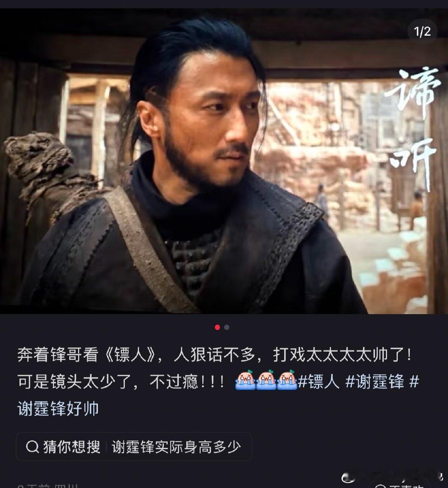Tap the second crying emoji
Viewport: 448px width, 488px height.
tap(266, 380)
